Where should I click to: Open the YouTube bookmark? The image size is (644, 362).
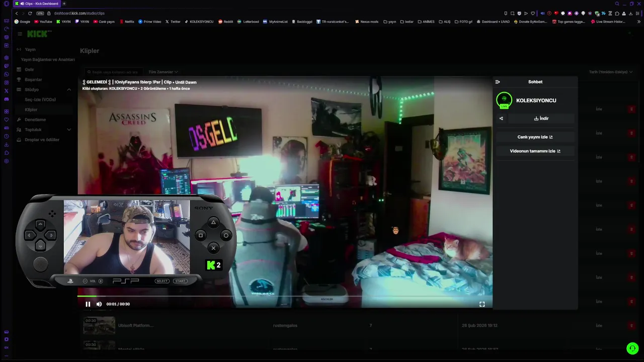43,22
